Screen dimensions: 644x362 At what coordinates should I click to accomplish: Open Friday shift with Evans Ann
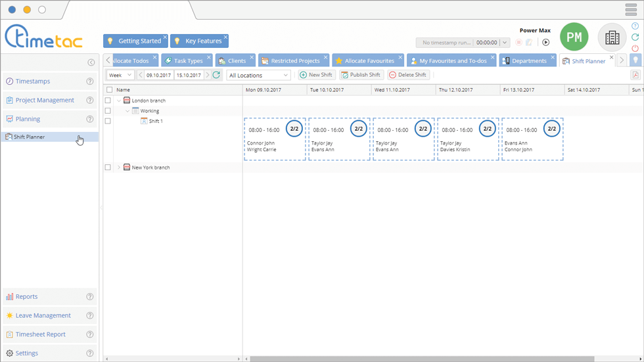click(x=532, y=139)
